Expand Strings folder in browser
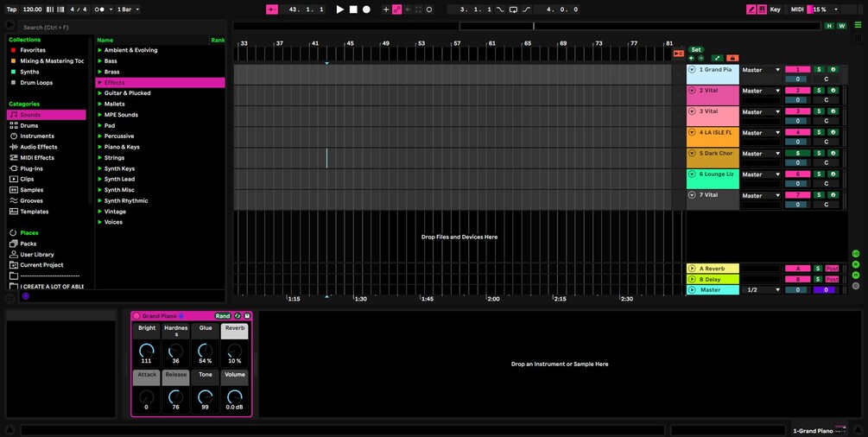The width and height of the screenshot is (868, 437). [100, 158]
